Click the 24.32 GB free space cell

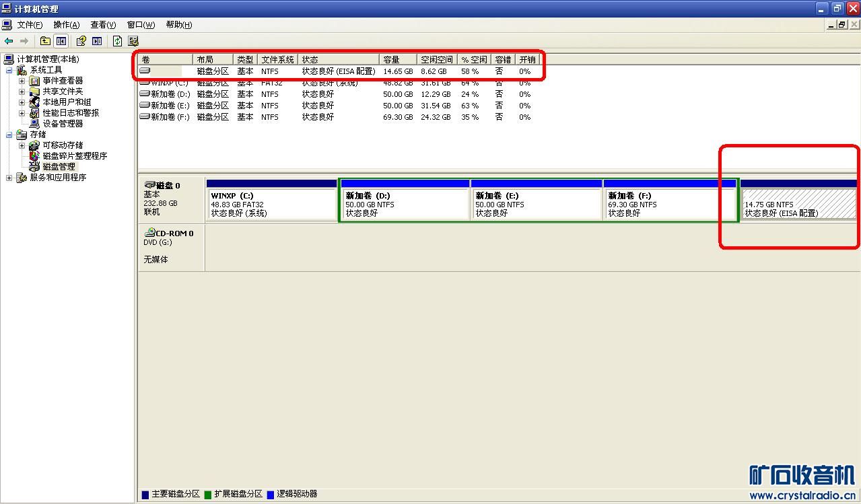point(436,117)
